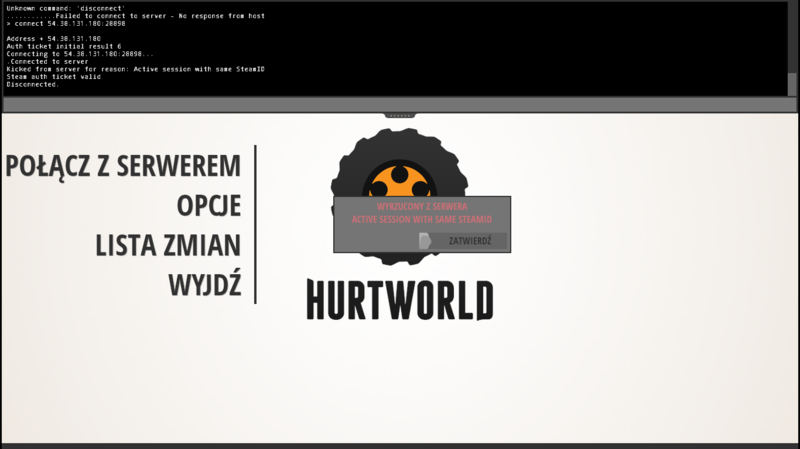
Task: Click the 'Wyrzucony z serwera' message
Action: coord(422,207)
